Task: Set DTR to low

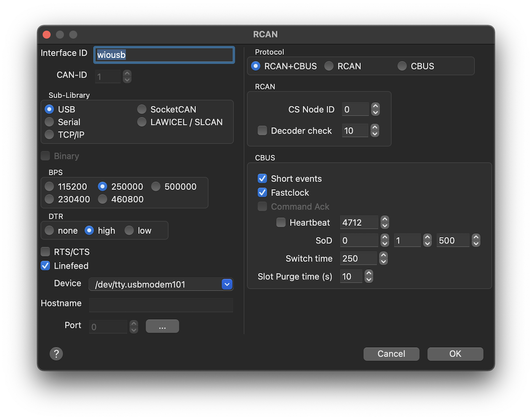Action: (x=129, y=230)
